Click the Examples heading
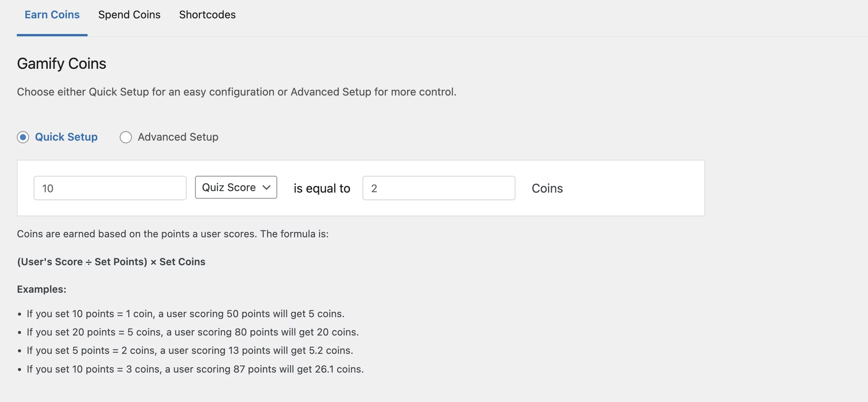 pyautogui.click(x=41, y=289)
